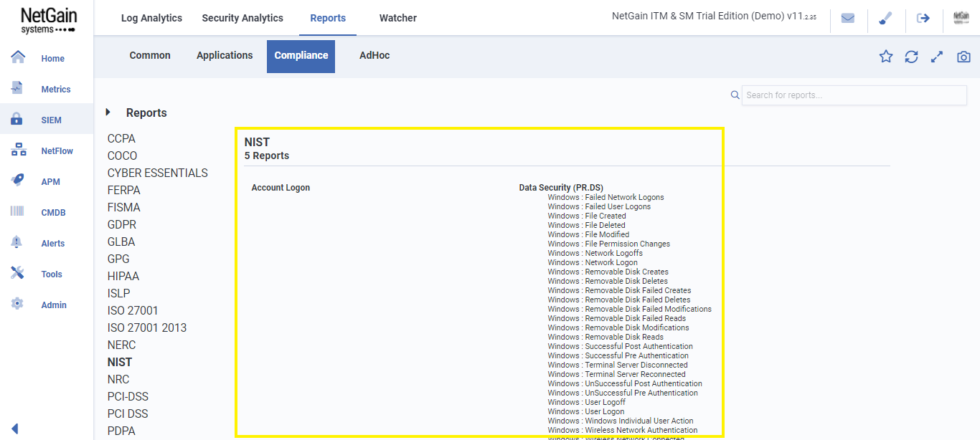
Task: Open Windows : Network Logoffs report
Action: [595, 253]
